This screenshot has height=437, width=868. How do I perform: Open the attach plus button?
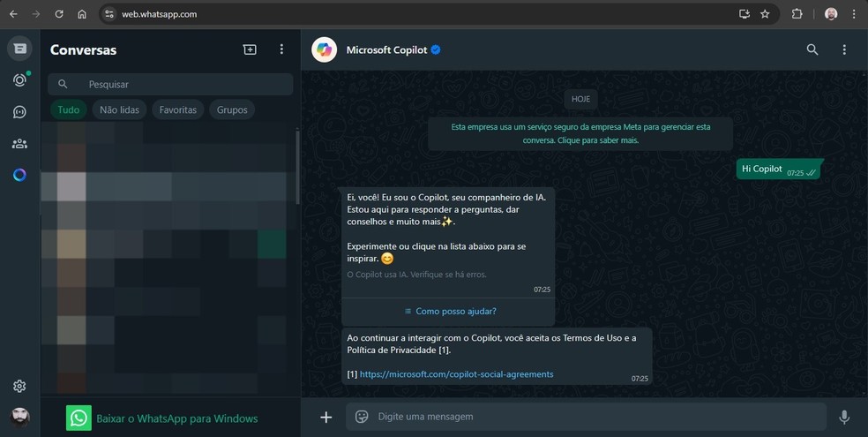pyautogui.click(x=326, y=417)
